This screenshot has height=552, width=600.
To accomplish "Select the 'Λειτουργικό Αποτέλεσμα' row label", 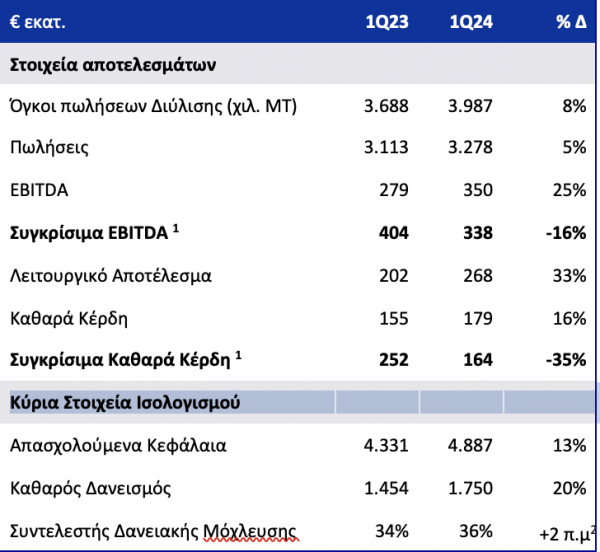I will (111, 276).
